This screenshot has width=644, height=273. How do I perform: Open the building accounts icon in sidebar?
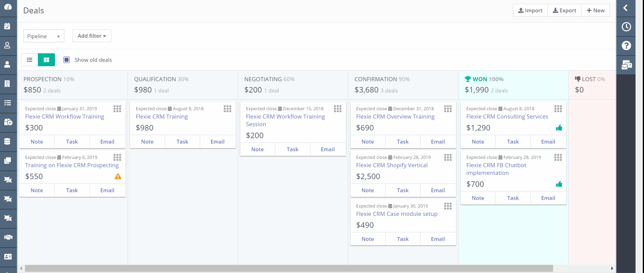tap(7, 84)
